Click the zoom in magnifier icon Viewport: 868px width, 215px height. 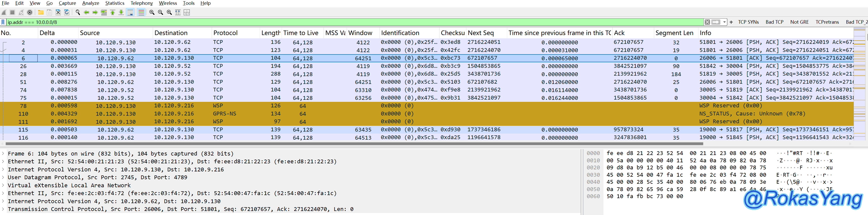click(152, 12)
